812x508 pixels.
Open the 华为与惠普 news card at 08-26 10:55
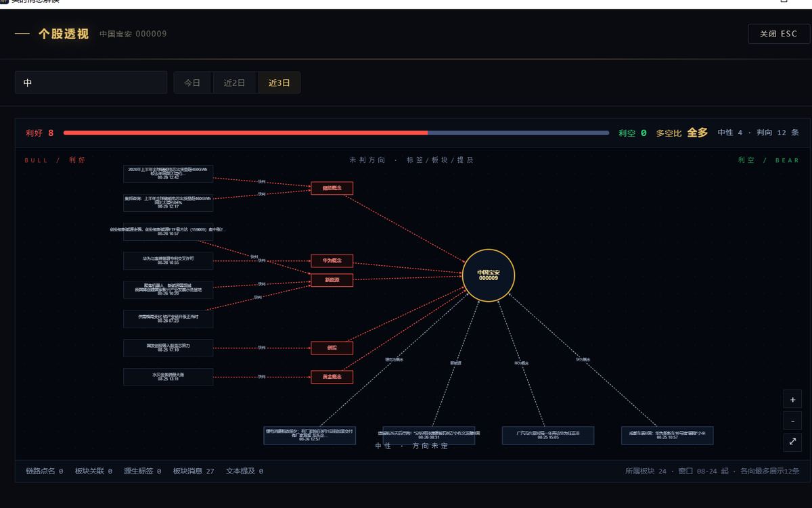168,260
